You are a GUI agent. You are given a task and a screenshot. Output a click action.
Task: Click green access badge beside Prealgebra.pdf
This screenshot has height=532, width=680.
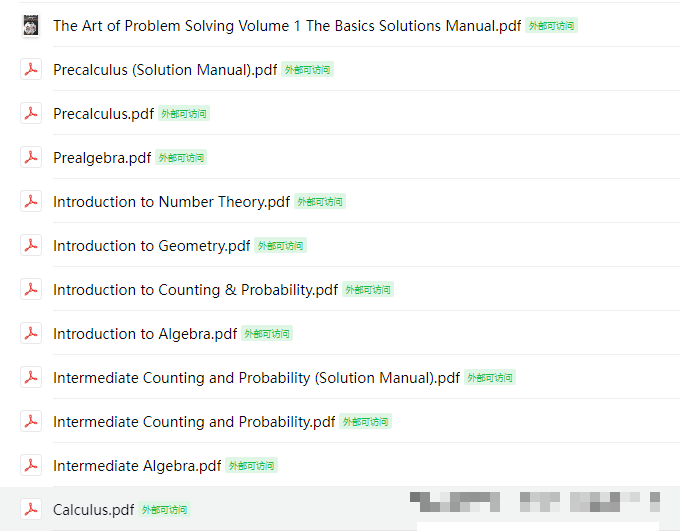click(x=181, y=157)
